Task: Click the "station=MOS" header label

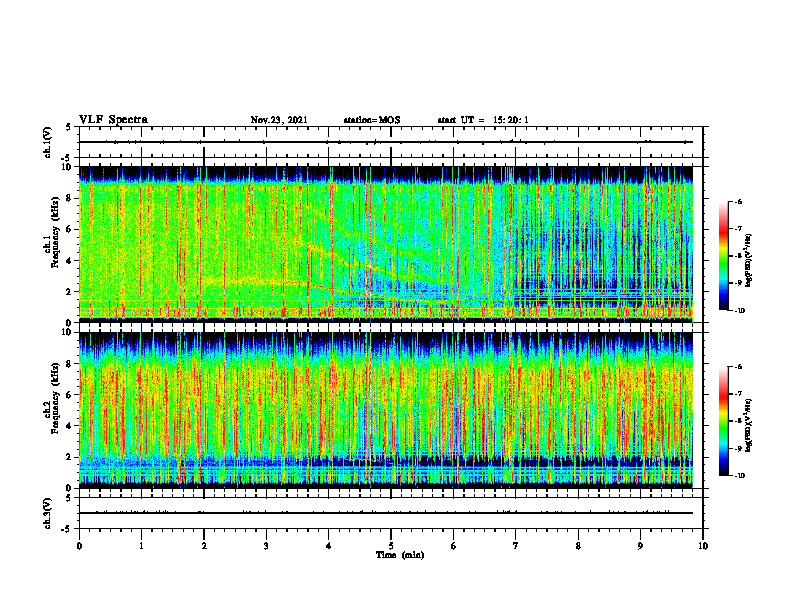Action: (x=372, y=120)
